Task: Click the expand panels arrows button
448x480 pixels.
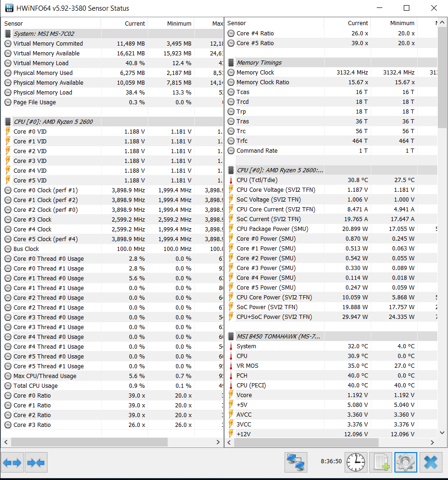Action: tap(12, 462)
